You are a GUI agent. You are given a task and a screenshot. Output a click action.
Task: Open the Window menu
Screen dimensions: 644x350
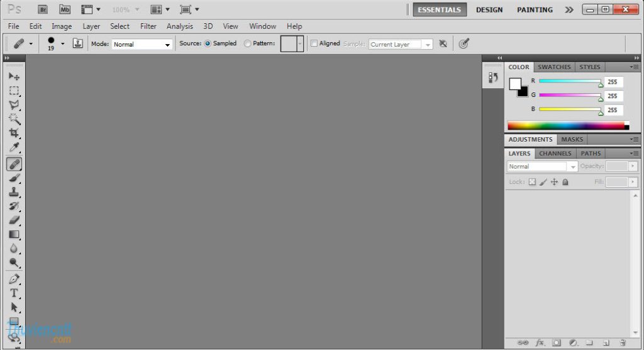coord(262,26)
